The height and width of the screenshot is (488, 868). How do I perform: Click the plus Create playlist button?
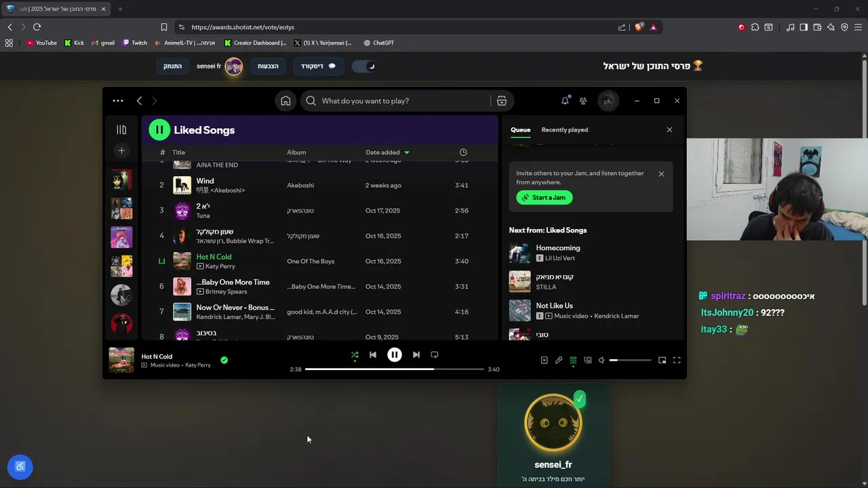(121, 150)
